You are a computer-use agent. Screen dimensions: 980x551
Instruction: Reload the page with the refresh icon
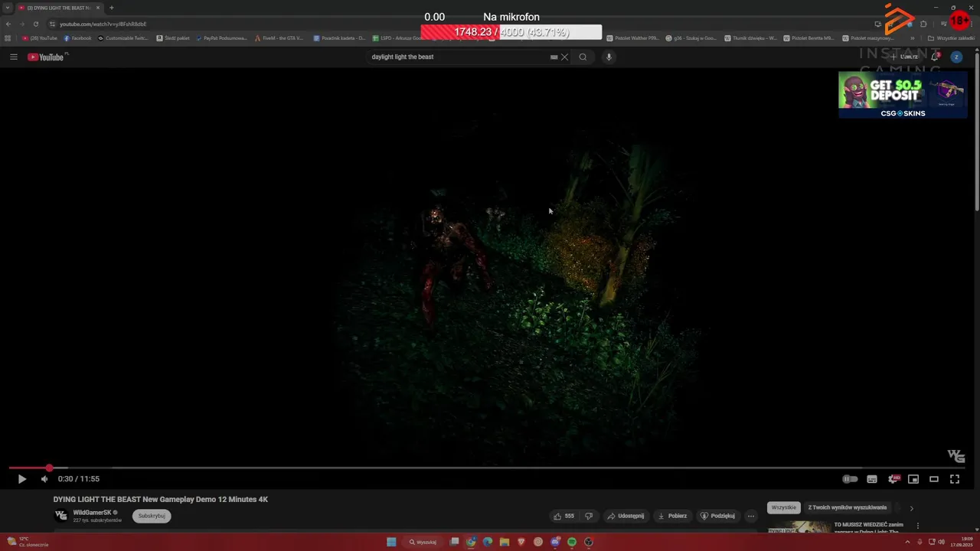click(x=35, y=24)
